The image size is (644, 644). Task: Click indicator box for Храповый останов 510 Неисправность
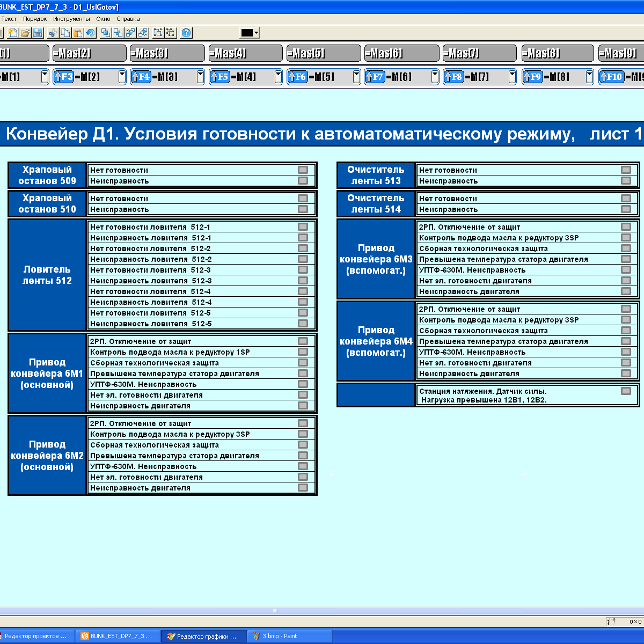(x=303, y=209)
